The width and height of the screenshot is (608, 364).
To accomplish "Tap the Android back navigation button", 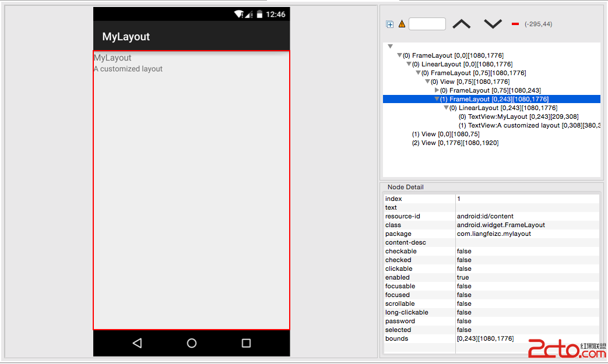I will [x=137, y=343].
